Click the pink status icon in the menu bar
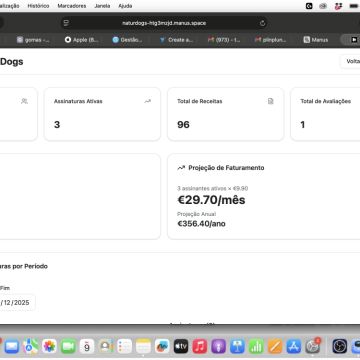Image resolution: width=360 pixels, height=360 pixels. [x=338, y=6]
